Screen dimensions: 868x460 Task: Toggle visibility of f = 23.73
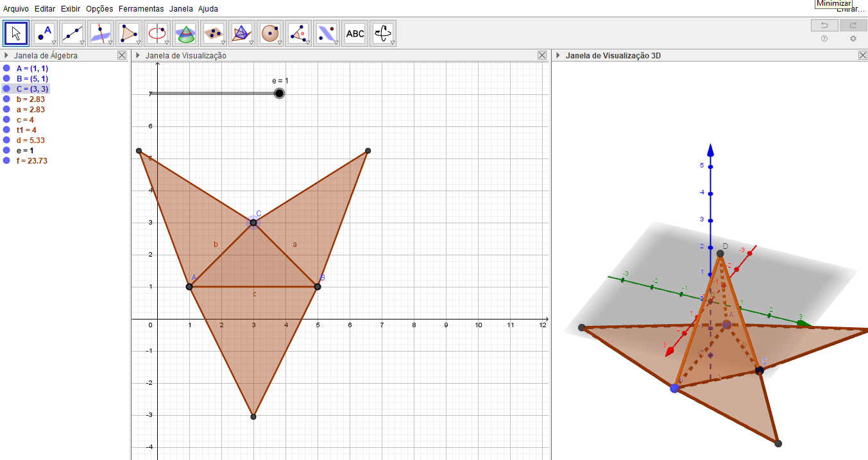pyautogui.click(x=6, y=160)
